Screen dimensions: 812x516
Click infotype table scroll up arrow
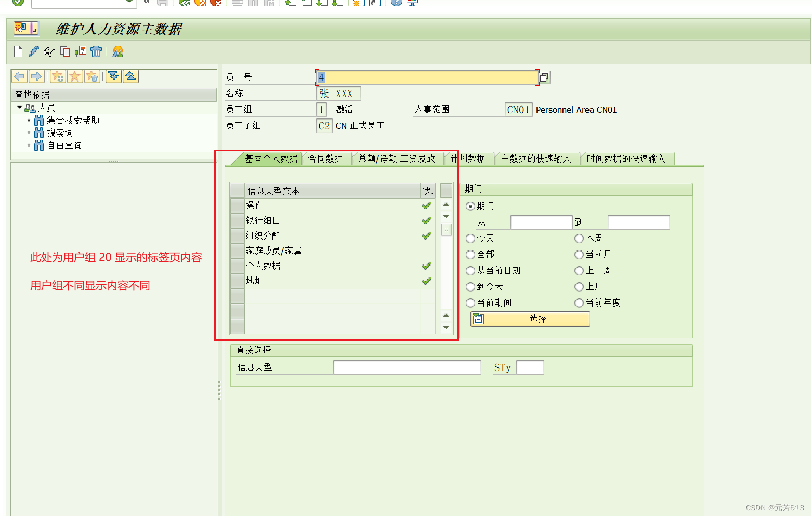point(446,204)
